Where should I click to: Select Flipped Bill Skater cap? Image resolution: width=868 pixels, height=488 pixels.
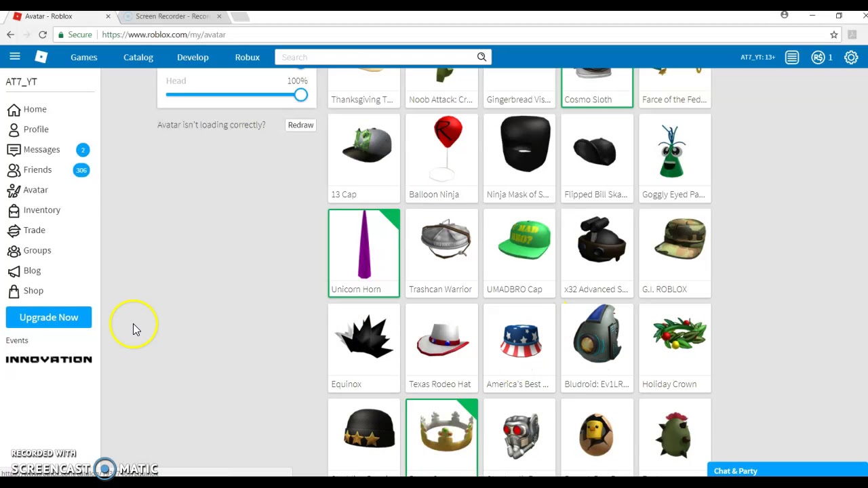(x=597, y=158)
